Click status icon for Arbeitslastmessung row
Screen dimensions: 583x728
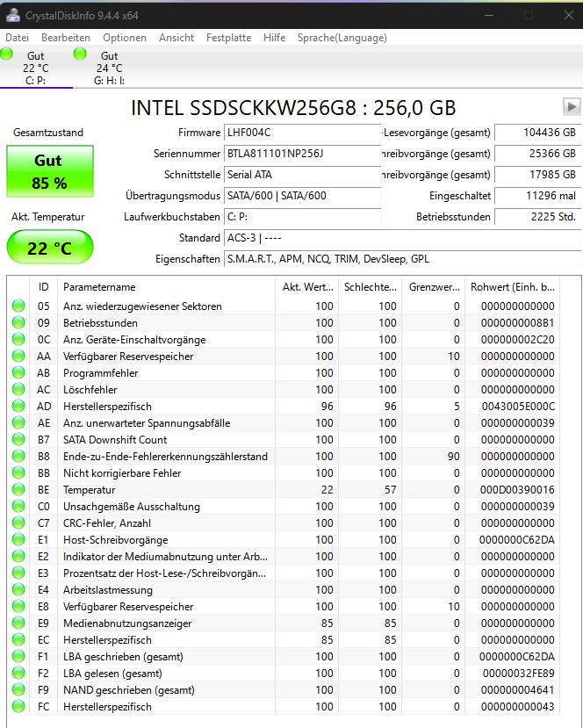[18, 589]
